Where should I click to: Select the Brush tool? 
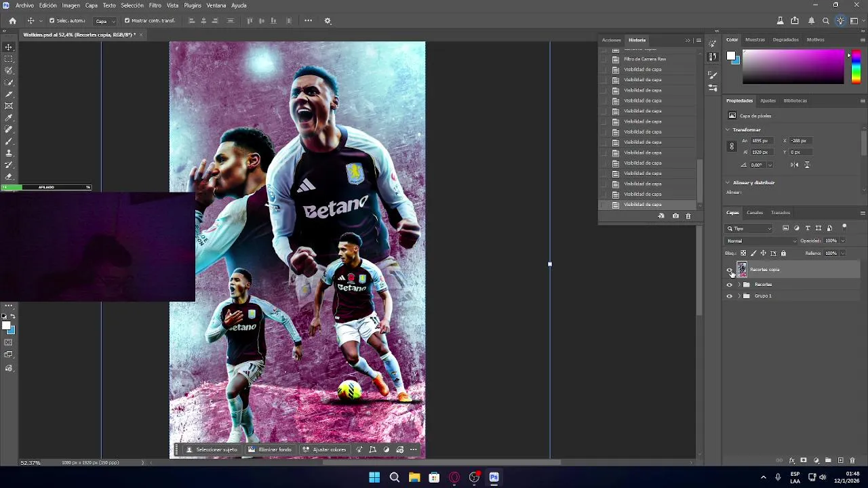pos(9,141)
